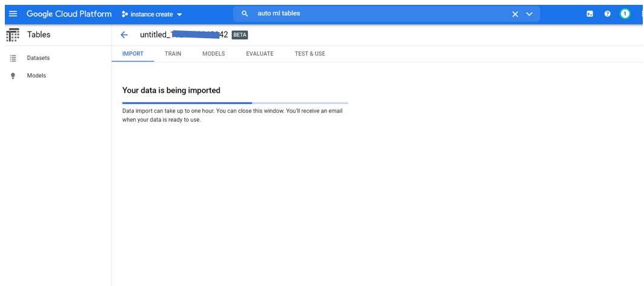Switch to the TEST & USE tab
The image size is (644, 286).
tap(310, 54)
